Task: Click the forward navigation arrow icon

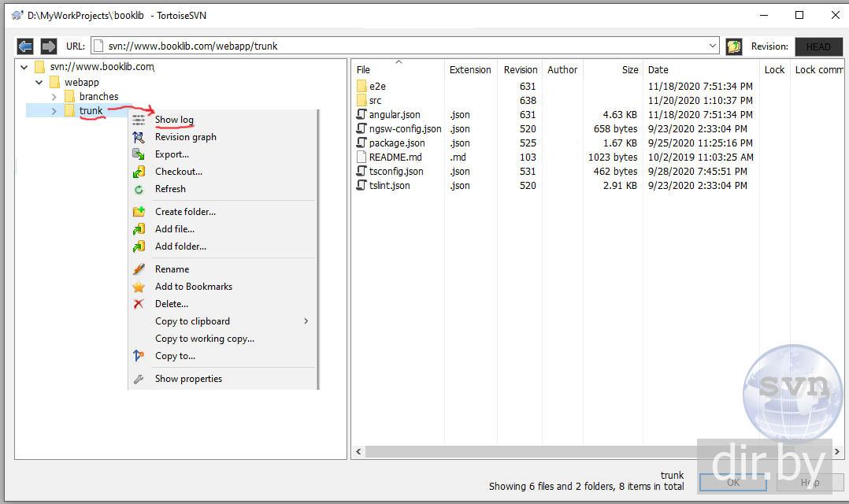Action: pyautogui.click(x=49, y=46)
